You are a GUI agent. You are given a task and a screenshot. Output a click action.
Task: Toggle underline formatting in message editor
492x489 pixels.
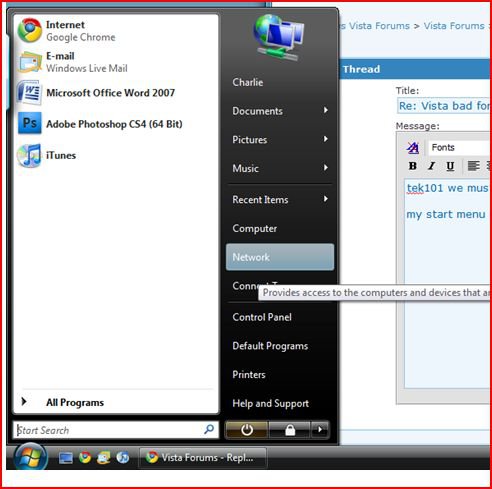click(450, 166)
